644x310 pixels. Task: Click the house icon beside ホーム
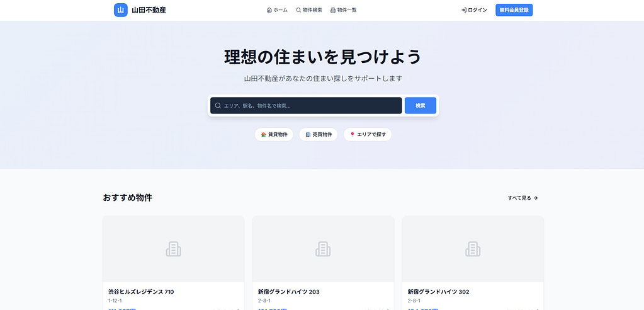click(269, 10)
